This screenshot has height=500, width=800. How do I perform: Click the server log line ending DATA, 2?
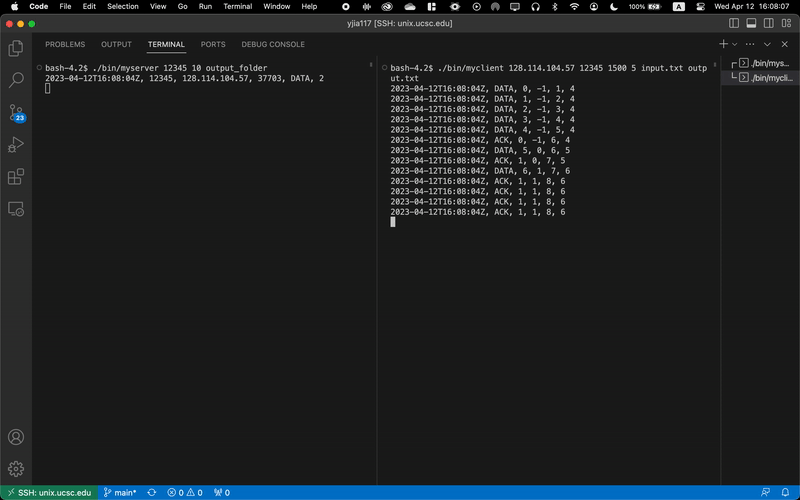pos(184,78)
